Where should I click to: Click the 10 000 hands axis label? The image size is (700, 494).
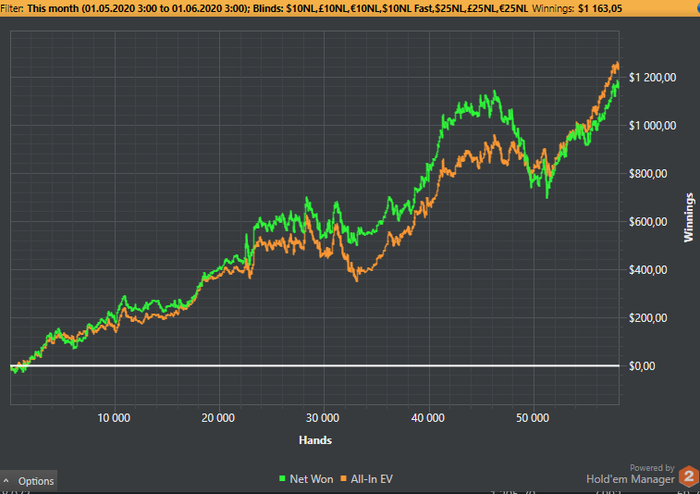coord(114,418)
